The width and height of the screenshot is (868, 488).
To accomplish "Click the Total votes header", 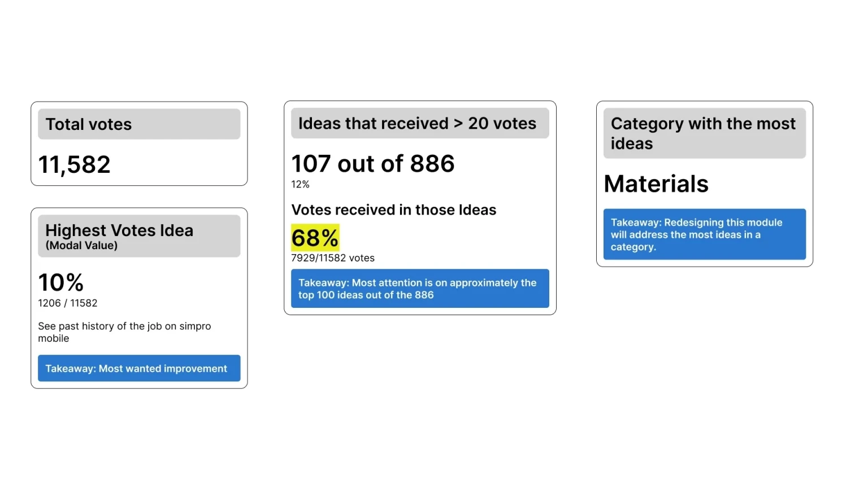I will 88,124.
